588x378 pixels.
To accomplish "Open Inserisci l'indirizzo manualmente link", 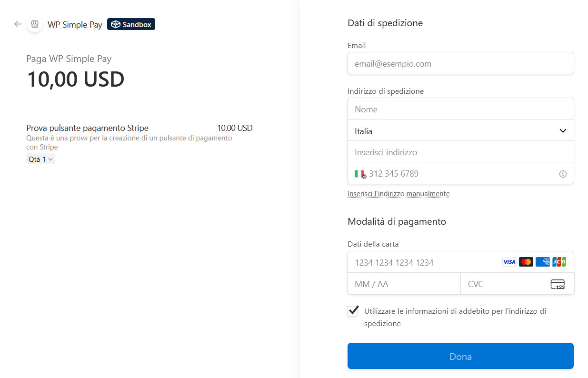I will [x=399, y=193].
